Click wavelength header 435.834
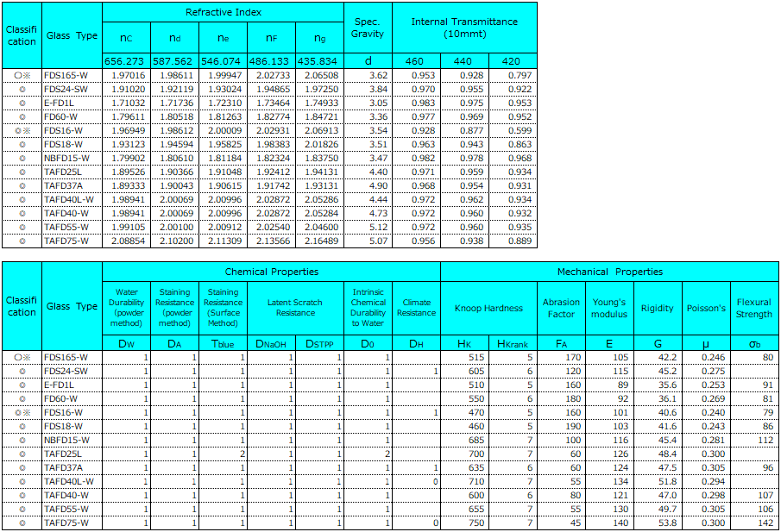 (319, 60)
